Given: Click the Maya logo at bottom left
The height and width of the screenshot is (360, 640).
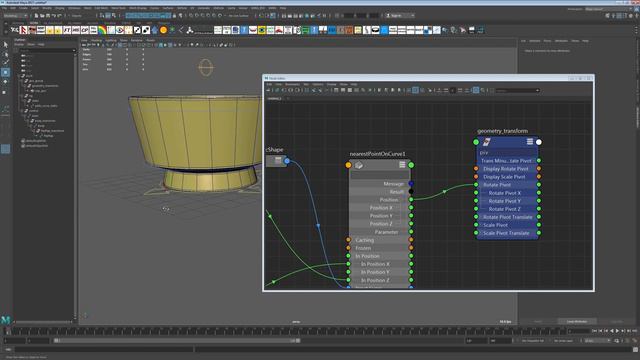Looking at the screenshot, I should click(6, 320).
